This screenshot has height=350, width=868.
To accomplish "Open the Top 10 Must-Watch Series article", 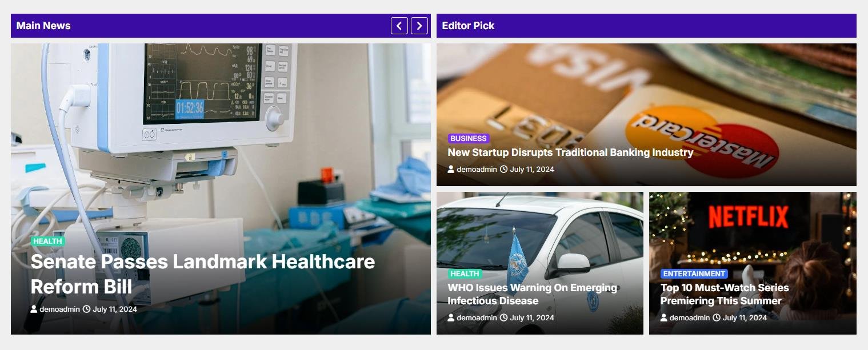I will click(725, 294).
